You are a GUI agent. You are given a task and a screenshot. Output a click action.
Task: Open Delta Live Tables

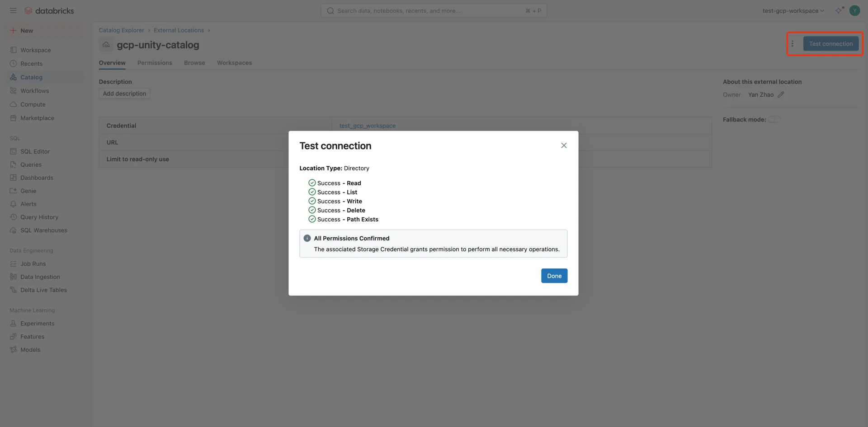tap(43, 290)
